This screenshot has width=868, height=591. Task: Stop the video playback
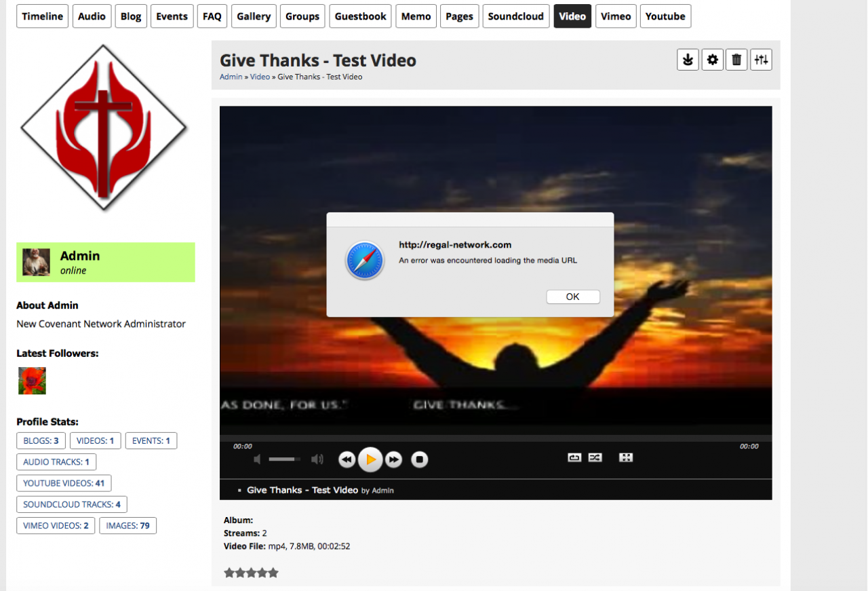point(420,460)
